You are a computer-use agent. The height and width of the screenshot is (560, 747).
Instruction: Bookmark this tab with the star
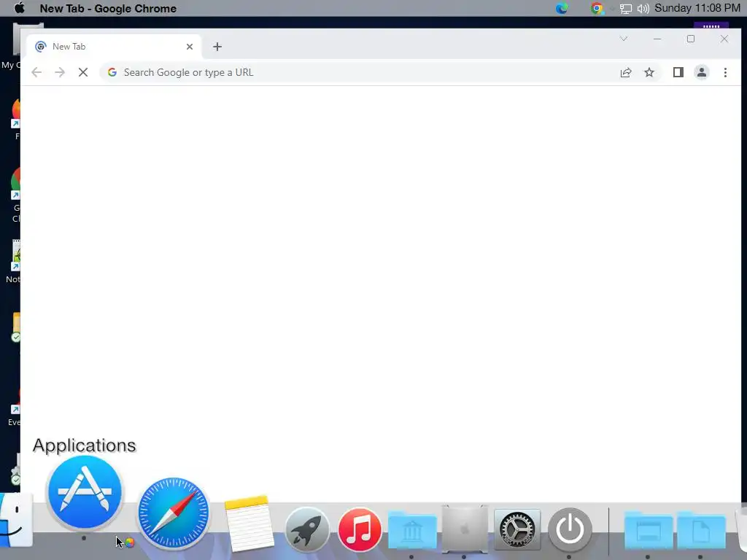coord(649,72)
